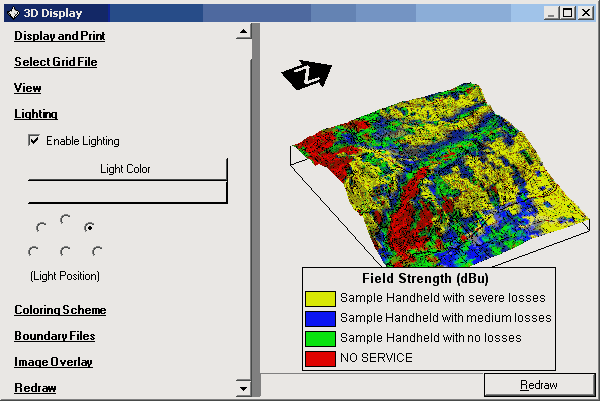Click the Redraw link in left panel
This screenshot has height=401, width=600.
[35, 388]
